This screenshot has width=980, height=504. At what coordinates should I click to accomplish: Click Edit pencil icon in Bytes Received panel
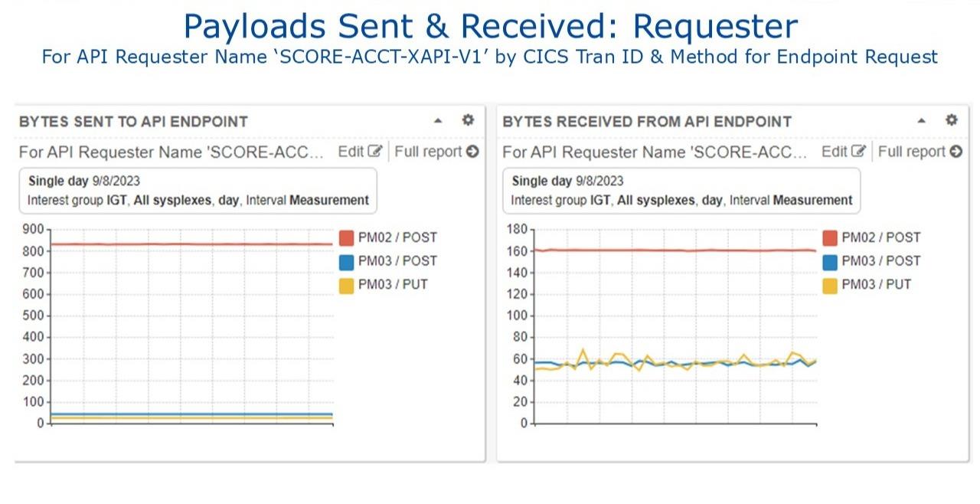click(x=858, y=152)
